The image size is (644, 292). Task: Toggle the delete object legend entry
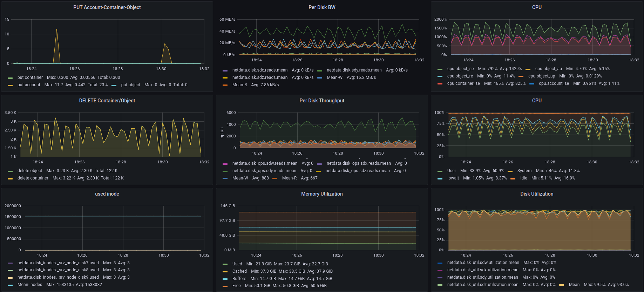29,171
